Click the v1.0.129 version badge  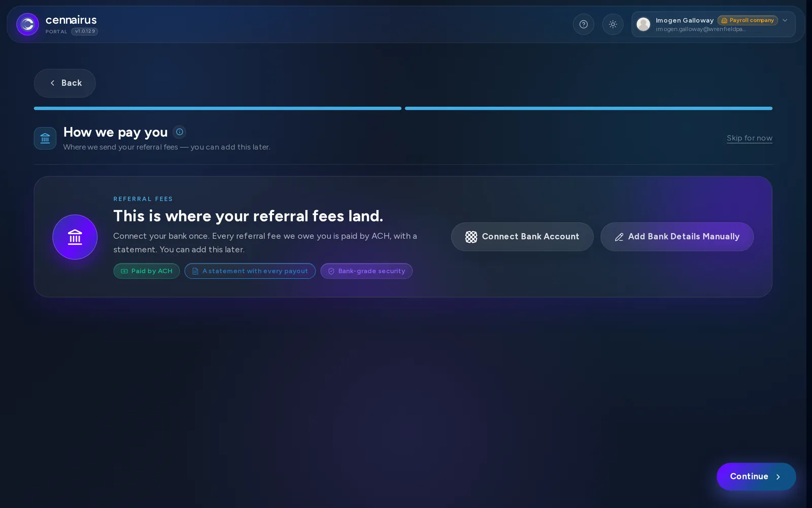click(85, 31)
